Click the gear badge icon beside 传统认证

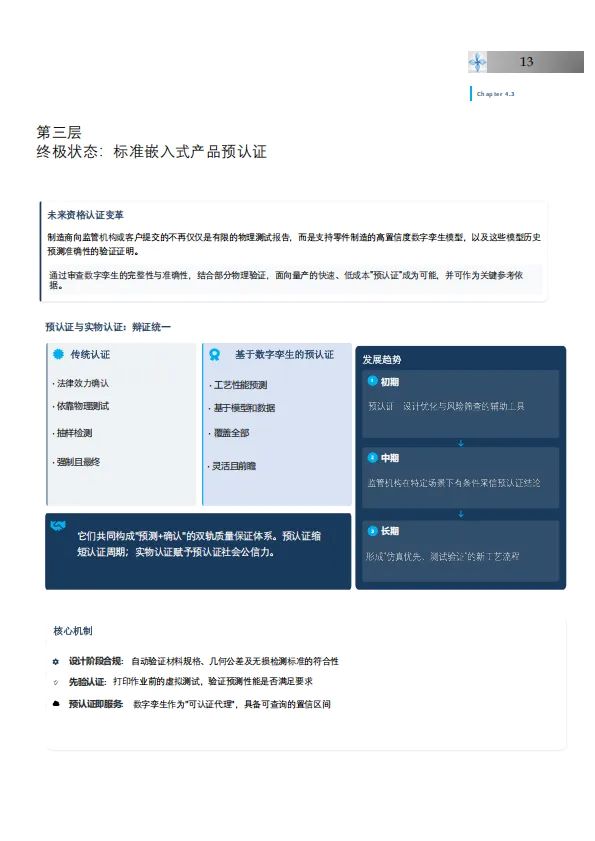point(58,355)
